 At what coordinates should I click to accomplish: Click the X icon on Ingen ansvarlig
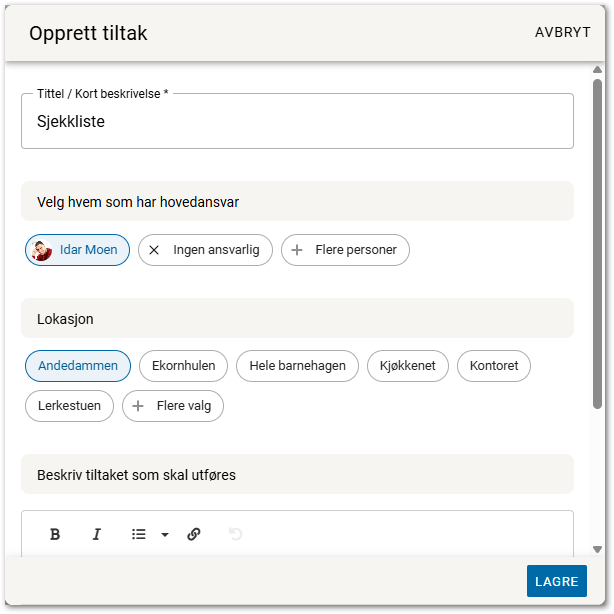[x=154, y=250]
